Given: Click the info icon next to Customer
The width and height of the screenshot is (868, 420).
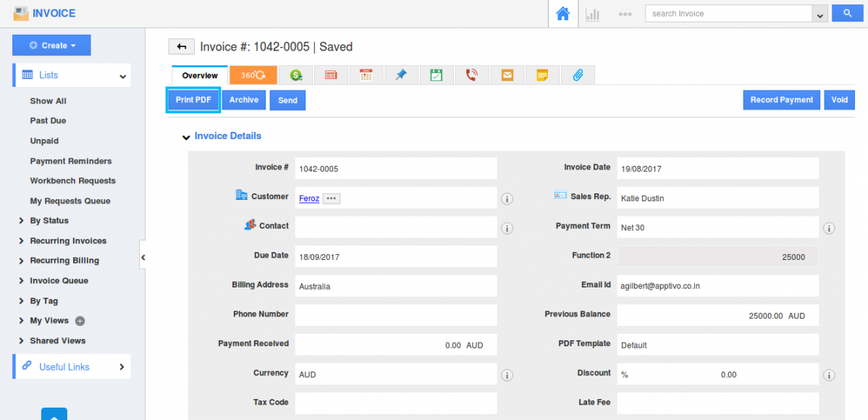Looking at the screenshot, I should pyautogui.click(x=507, y=199).
